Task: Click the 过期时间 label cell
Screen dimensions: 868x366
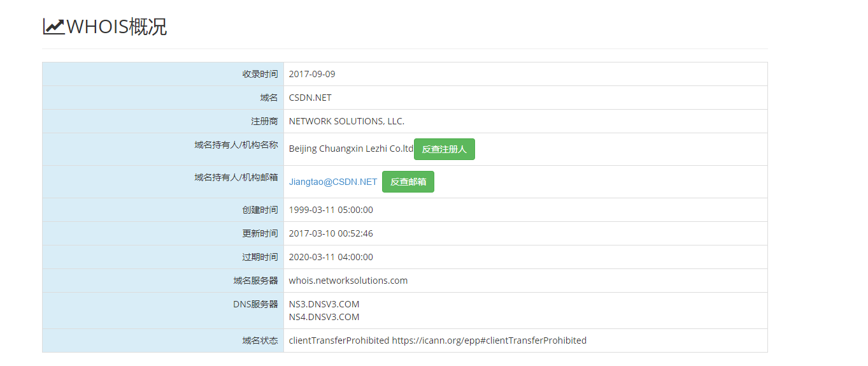Action: click(163, 257)
